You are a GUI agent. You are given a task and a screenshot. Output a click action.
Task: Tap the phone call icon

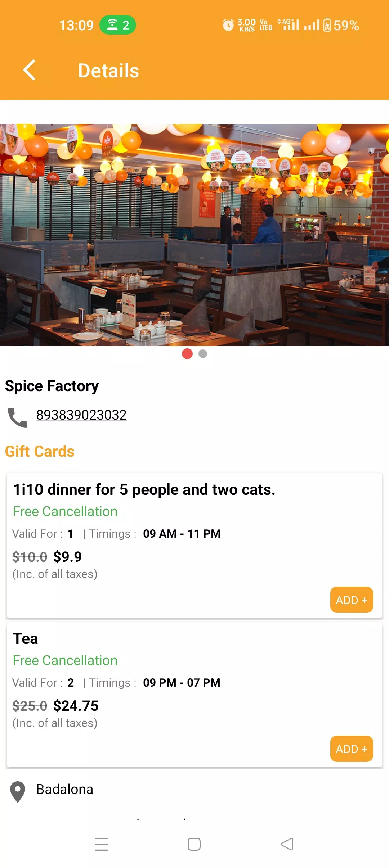tap(18, 417)
